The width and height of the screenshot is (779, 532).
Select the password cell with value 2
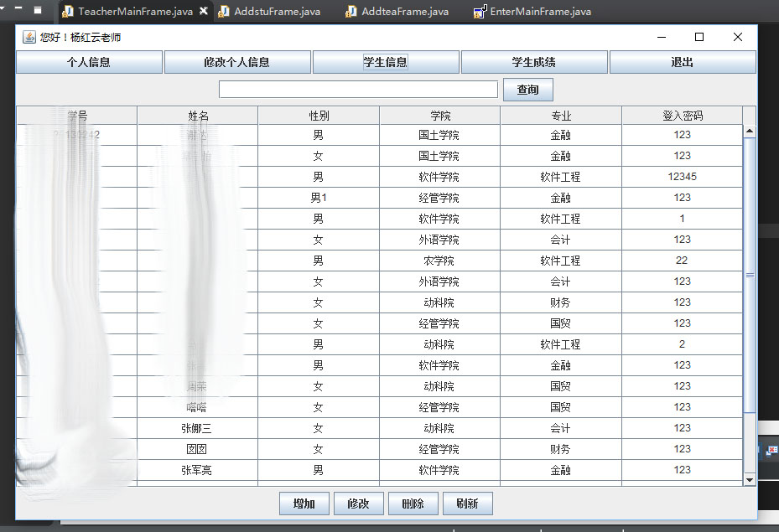[x=682, y=344]
